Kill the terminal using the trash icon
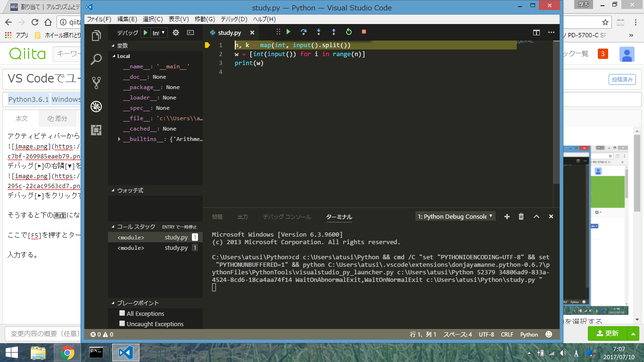The height and width of the screenshot is (362, 644). [521, 216]
